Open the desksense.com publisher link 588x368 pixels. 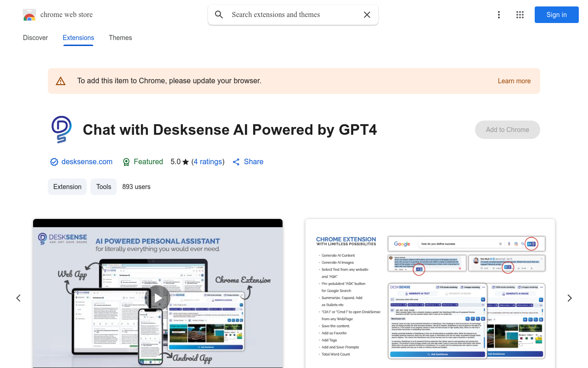[x=87, y=162]
